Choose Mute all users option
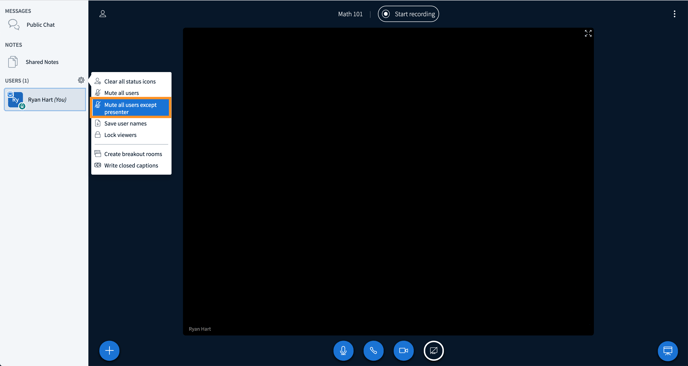The image size is (688, 366). (131, 93)
